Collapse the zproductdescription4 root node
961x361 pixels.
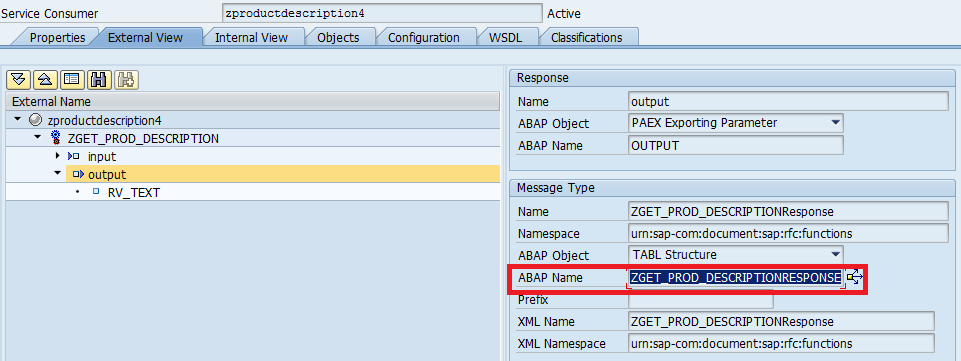coord(17,119)
